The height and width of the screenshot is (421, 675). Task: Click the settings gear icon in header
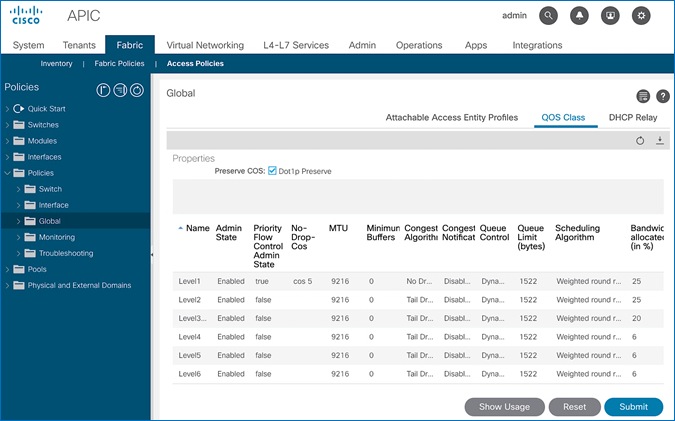click(641, 16)
